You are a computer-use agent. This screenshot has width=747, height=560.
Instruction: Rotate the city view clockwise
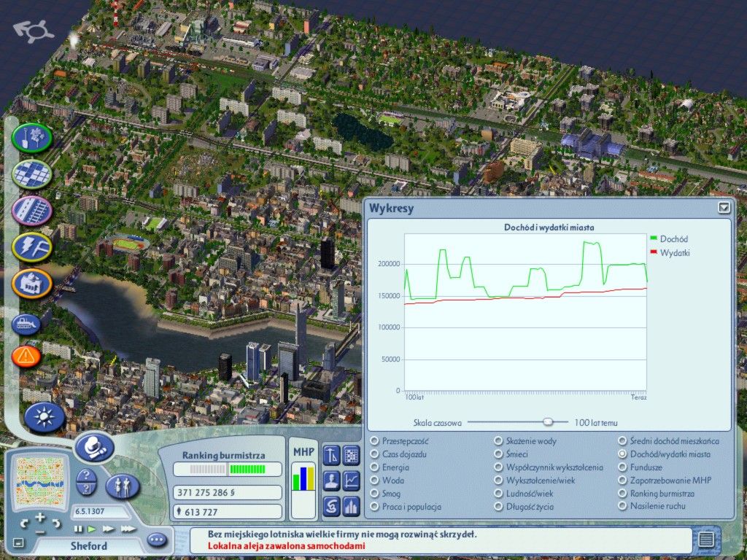click(x=56, y=524)
